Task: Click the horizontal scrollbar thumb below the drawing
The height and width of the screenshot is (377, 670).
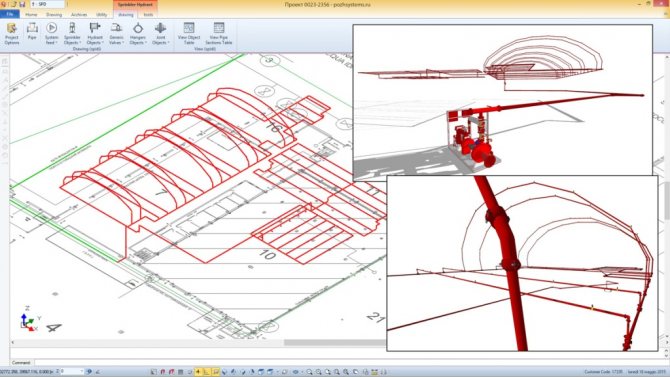Action: pyautogui.click(x=335, y=342)
